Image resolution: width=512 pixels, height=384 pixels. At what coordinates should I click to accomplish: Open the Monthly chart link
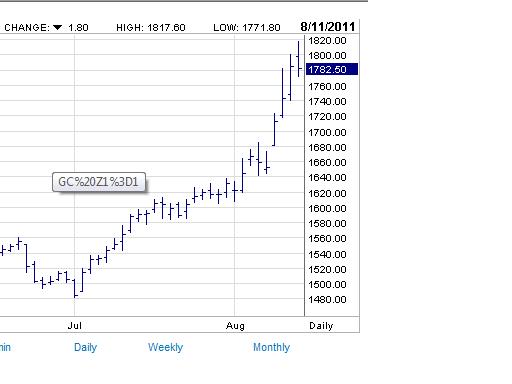click(271, 347)
